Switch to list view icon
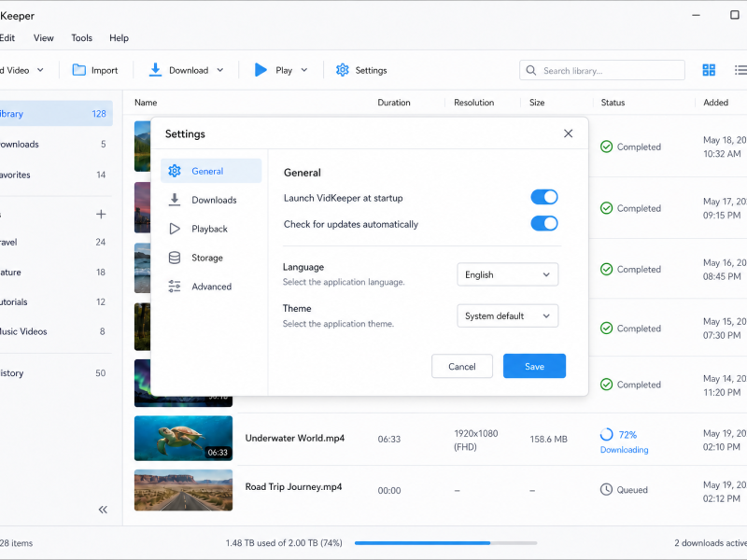 click(x=740, y=70)
